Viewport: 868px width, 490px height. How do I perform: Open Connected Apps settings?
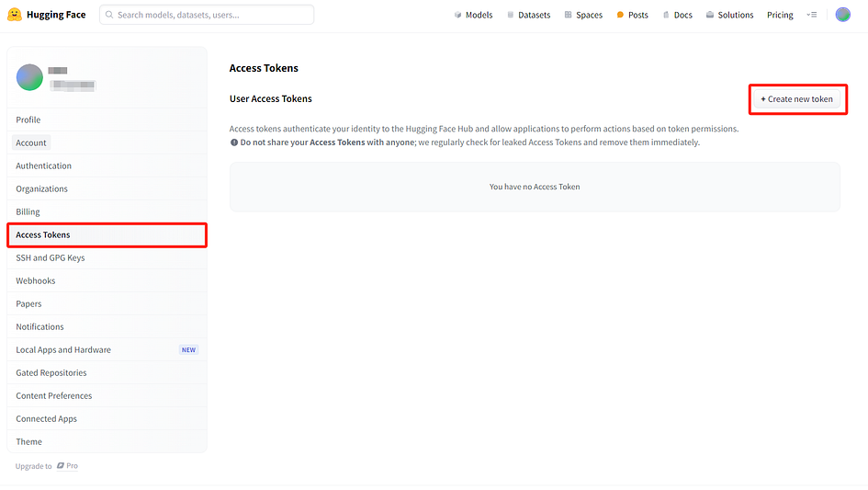(x=107, y=418)
